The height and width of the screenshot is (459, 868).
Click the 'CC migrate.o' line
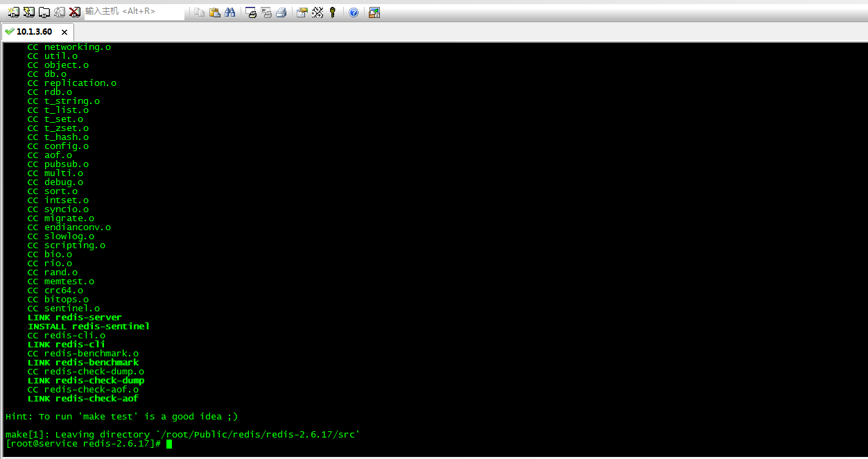pos(61,218)
